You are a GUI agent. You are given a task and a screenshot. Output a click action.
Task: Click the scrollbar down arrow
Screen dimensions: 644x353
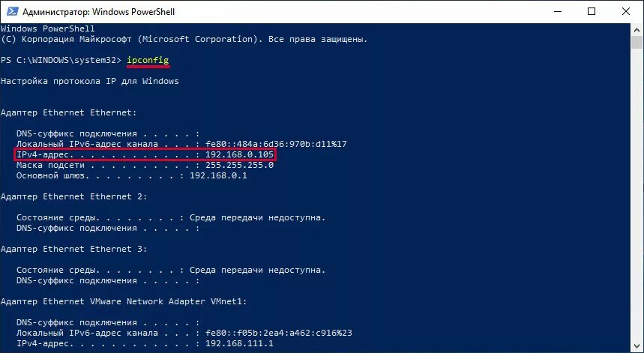[x=637, y=346]
